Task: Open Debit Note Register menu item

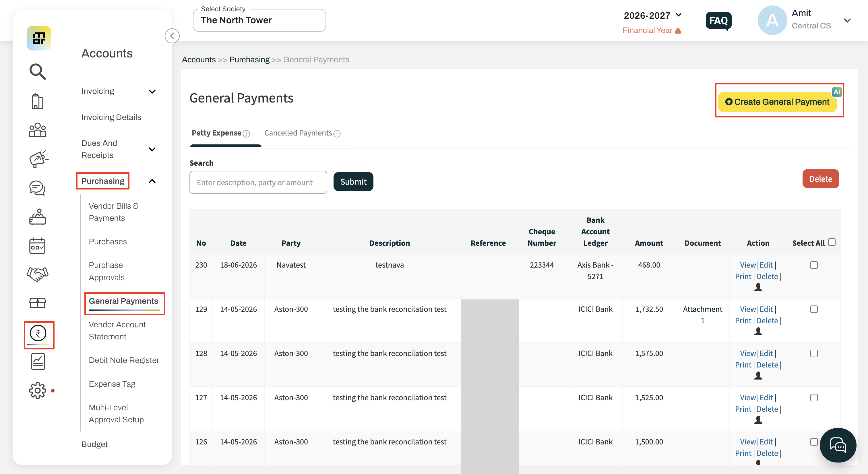Action: (x=124, y=360)
